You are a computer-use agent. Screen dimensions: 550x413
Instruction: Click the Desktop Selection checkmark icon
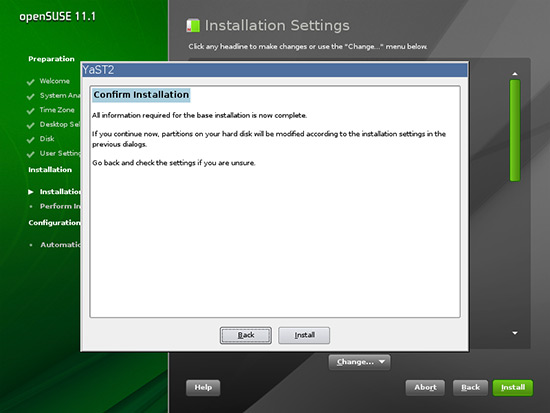point(31,125)
